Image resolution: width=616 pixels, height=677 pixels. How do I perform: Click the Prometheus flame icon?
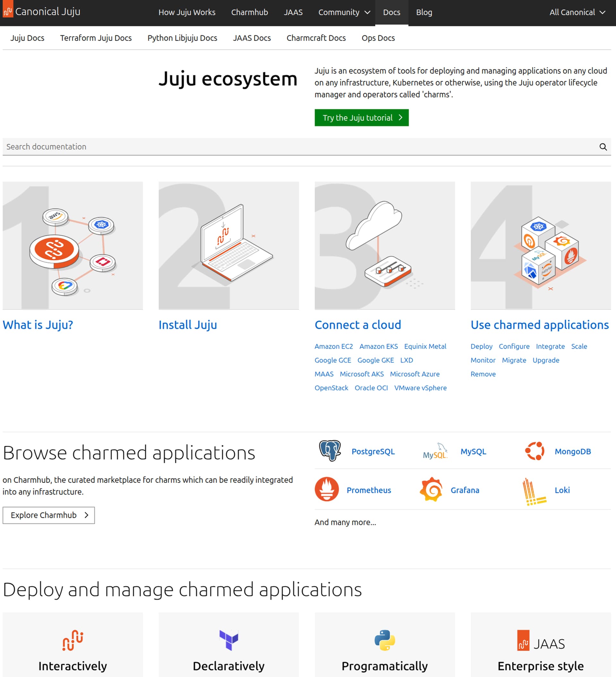[x=327, y=489]
